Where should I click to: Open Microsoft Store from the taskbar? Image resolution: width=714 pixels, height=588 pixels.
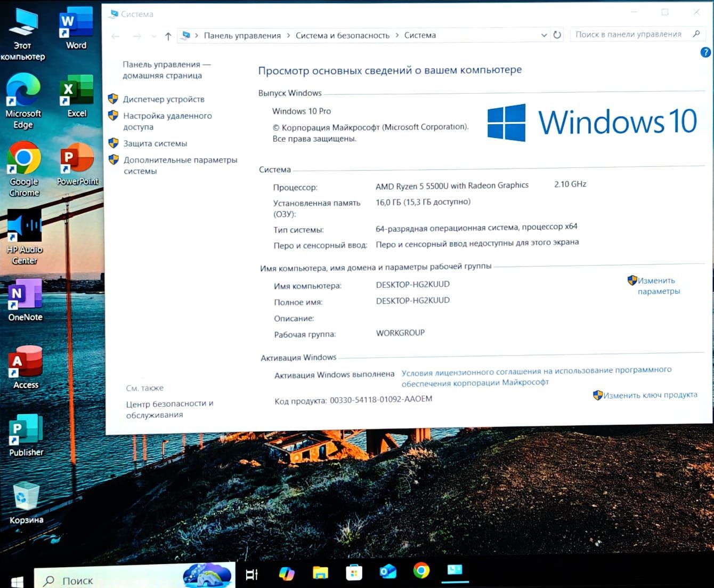click(354, 573)
